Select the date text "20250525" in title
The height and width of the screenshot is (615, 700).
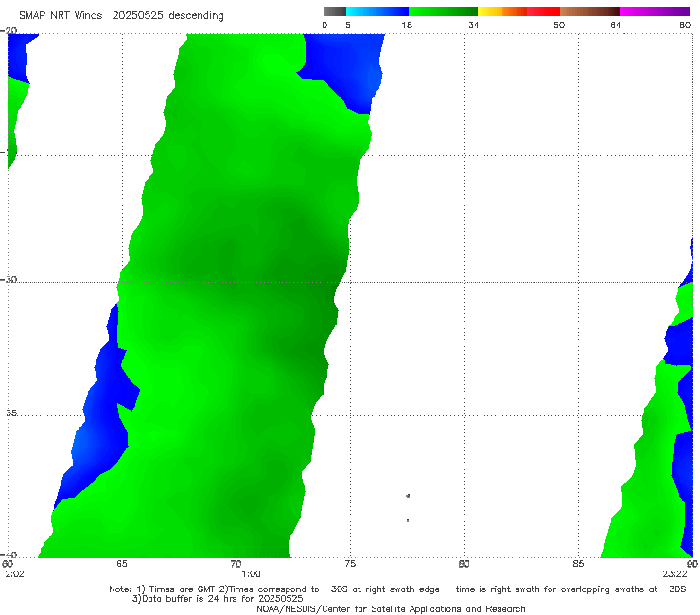pyautogui.click(x=138, y=15)
